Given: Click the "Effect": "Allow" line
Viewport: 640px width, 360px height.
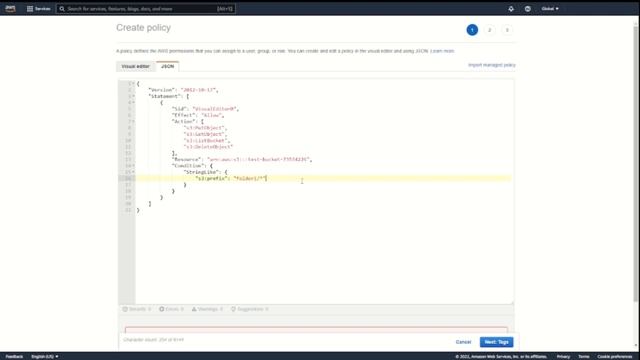Looking at the screenshot, I should [198, 115].
